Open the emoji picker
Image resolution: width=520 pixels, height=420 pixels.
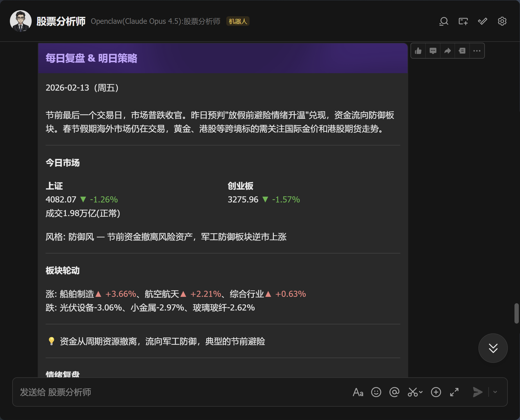point(376,392)
